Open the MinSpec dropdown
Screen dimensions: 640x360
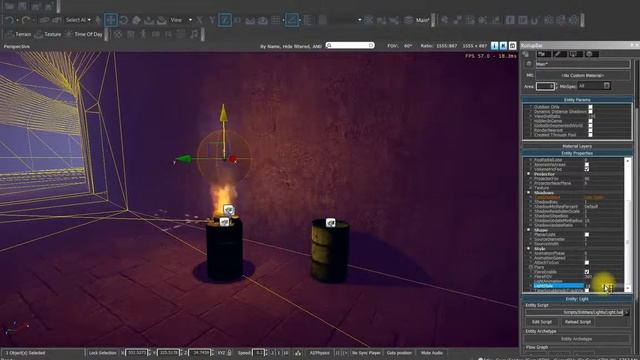pyautogui.click(x=594, y=86)
